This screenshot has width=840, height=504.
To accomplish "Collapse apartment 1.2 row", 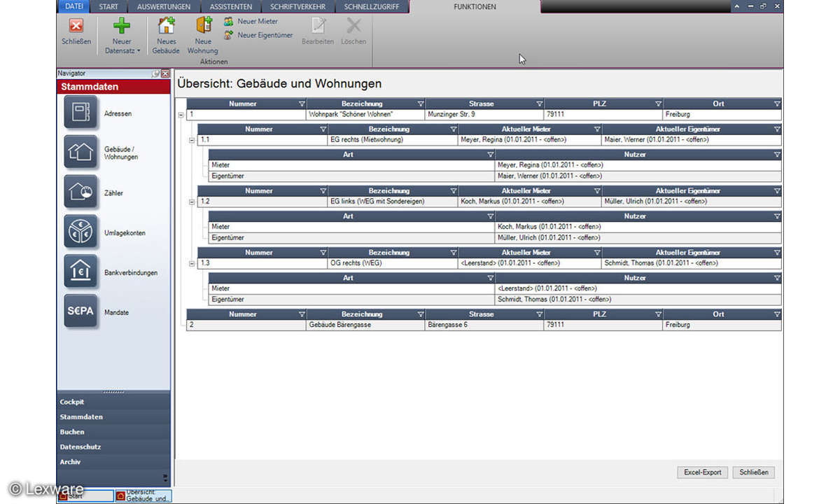I will tap(192, 202).
